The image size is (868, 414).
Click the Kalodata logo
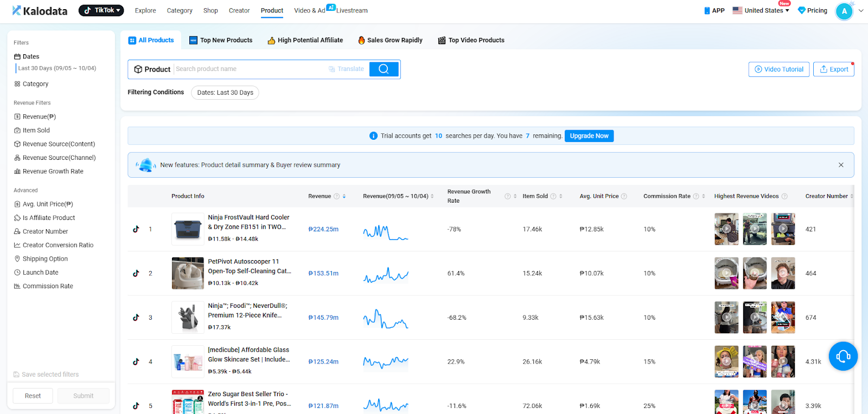click(x=40, y=10)
